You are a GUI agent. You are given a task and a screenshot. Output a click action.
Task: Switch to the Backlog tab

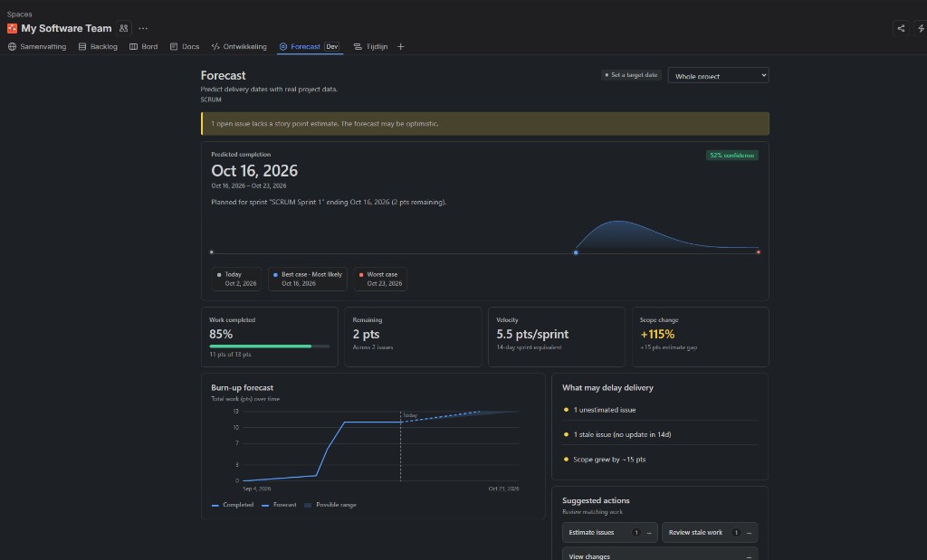tap(98, 47)
